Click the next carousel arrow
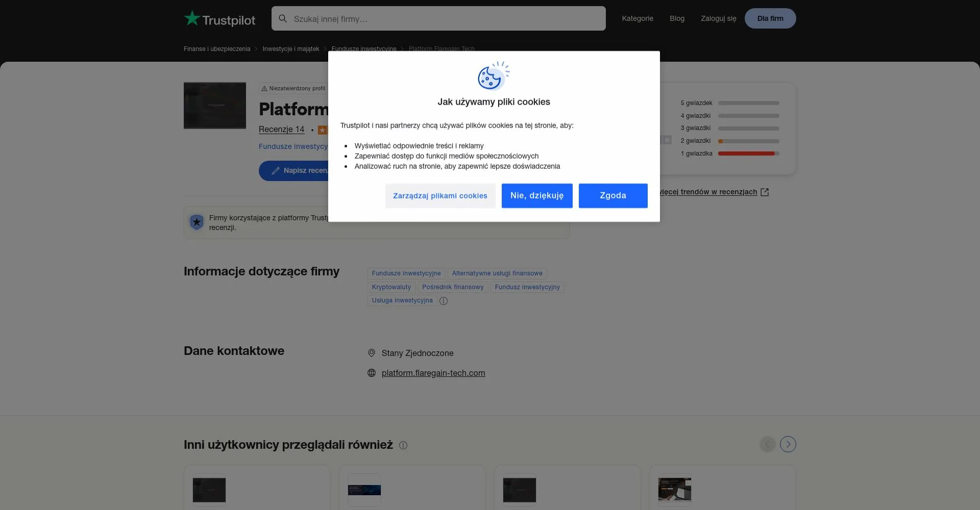The height and width of the screenshot is (510, 980). coord(788,444)
